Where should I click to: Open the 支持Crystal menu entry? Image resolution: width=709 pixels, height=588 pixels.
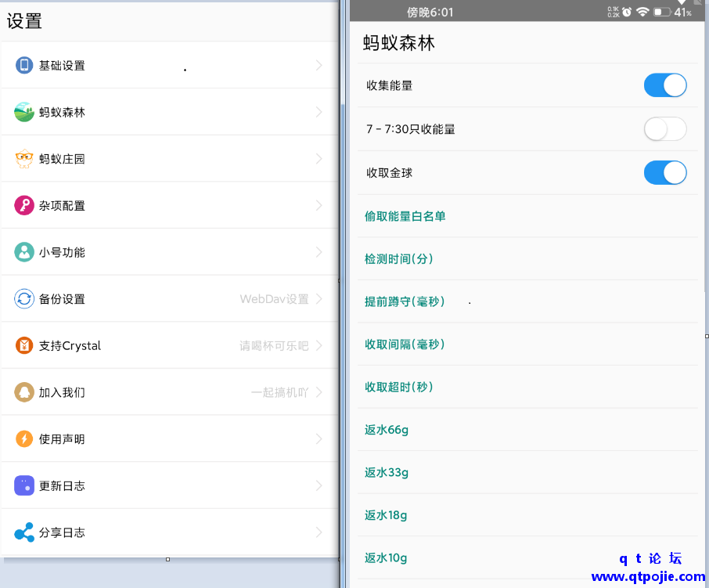pyautogui.click(x=70, y=345)
